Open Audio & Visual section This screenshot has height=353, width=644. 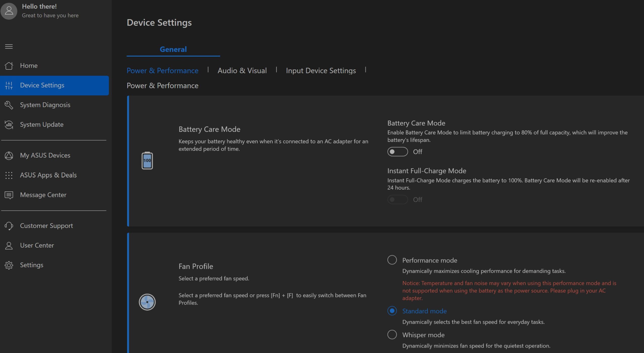tap(242, 71)
